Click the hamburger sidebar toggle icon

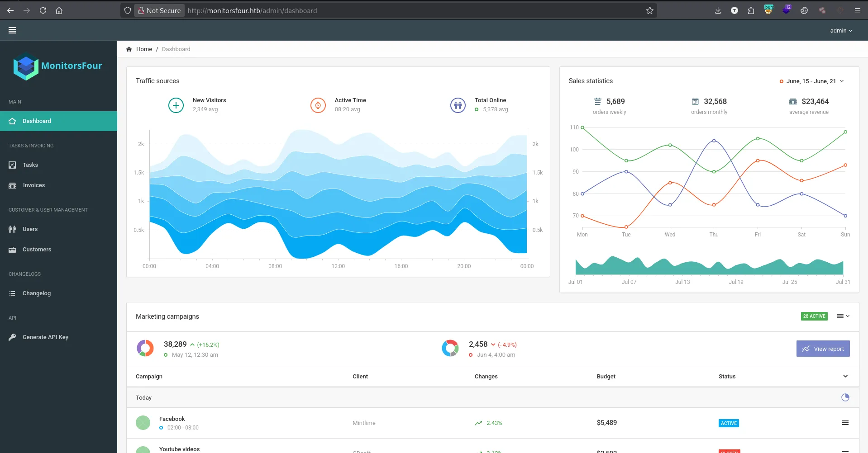pos(12,30)
